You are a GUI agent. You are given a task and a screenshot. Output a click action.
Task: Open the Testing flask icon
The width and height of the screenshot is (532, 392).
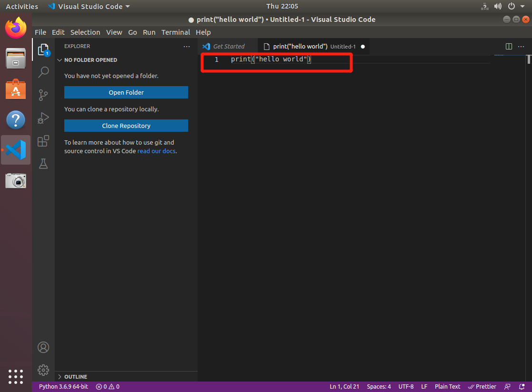tap(43, 164)
